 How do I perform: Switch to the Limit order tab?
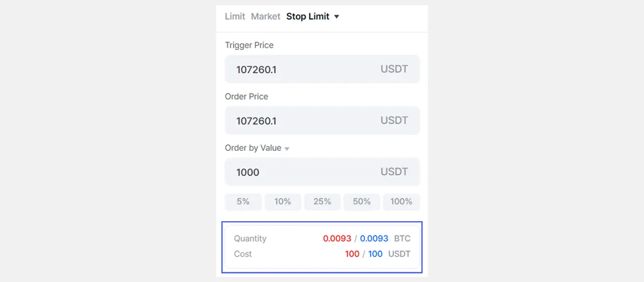[x=234, y=17]
